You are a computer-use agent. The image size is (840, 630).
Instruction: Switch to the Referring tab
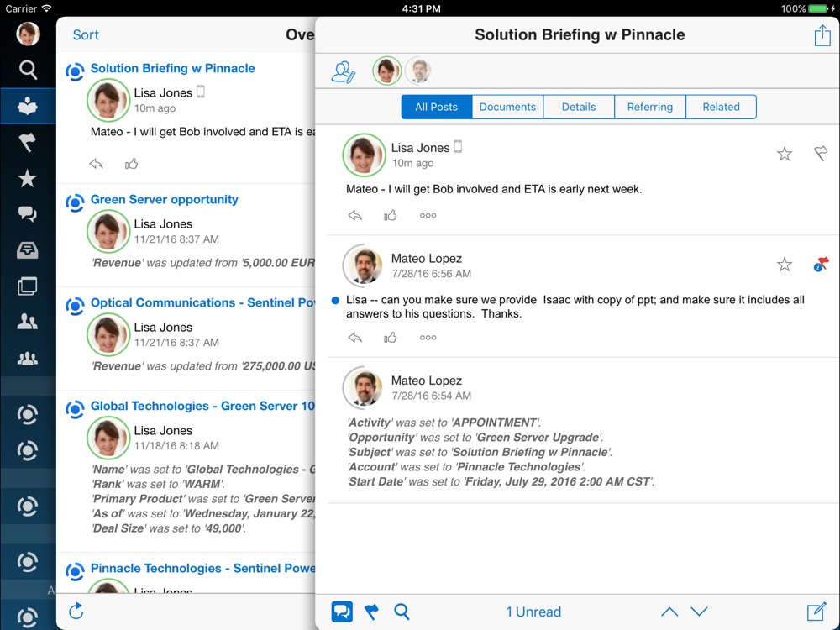click(x=650, y=107)
